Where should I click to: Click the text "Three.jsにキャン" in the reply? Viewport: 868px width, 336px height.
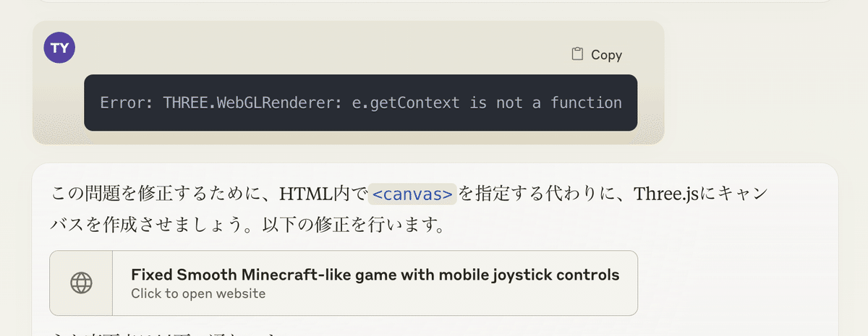tap(699, 194)
